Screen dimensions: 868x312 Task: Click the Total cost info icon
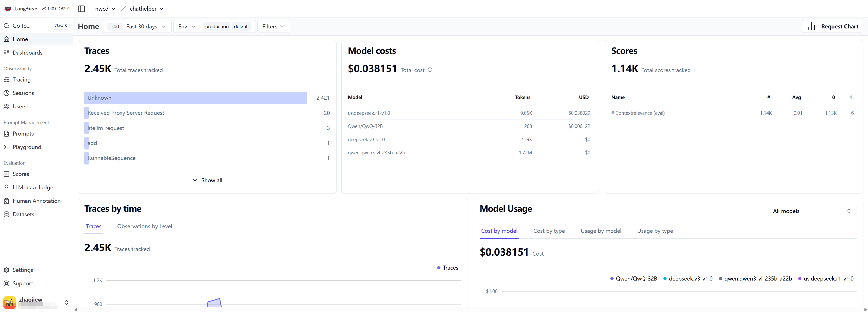click(430, 70)
